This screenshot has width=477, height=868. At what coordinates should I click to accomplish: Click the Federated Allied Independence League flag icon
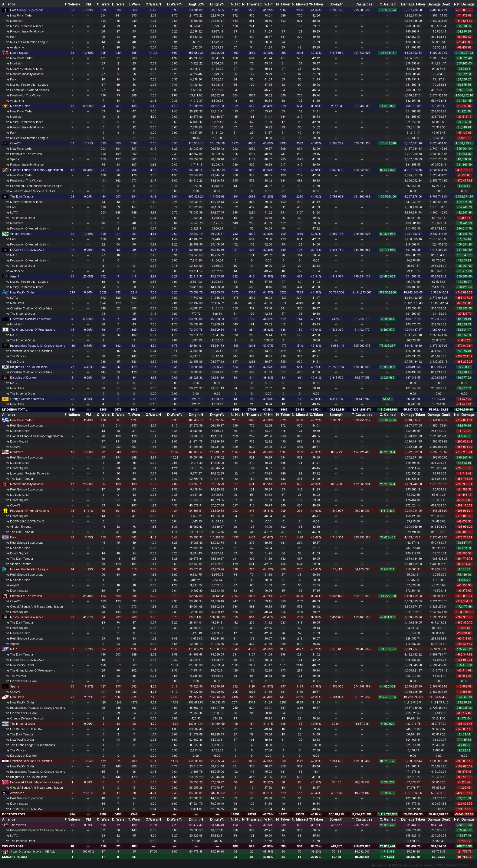coord(5,782)
